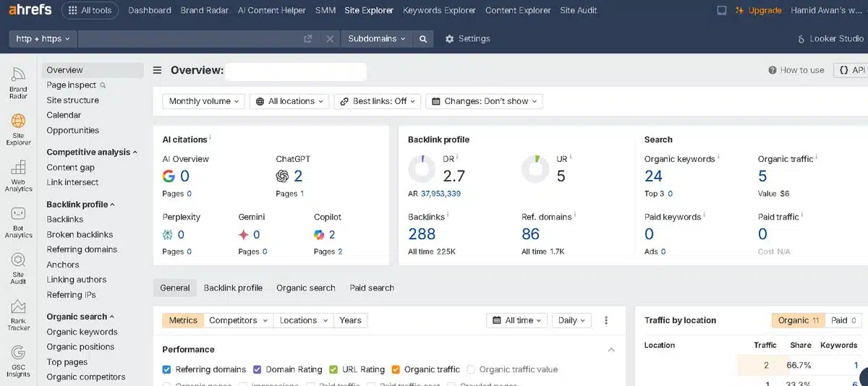
Task: Open Looker Studio link
Action: (830, 39)
